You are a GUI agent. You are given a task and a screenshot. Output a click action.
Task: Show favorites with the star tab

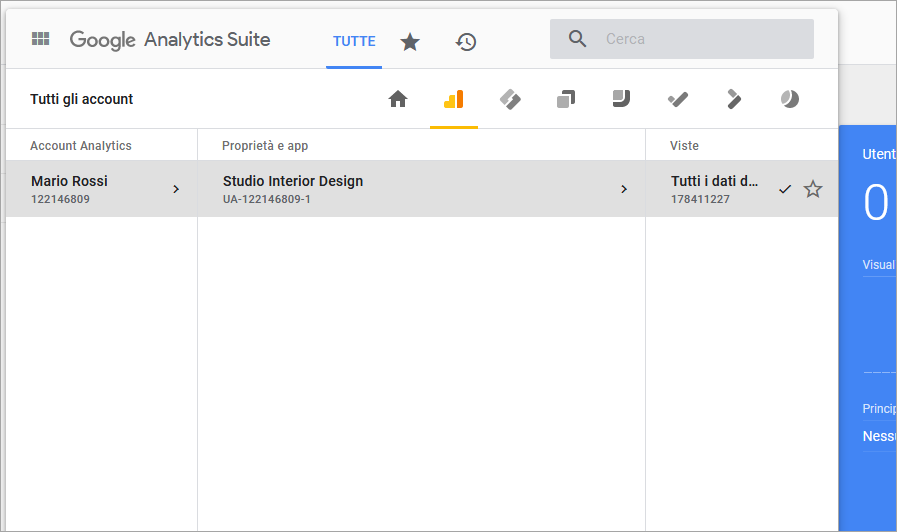click(410, 42)
